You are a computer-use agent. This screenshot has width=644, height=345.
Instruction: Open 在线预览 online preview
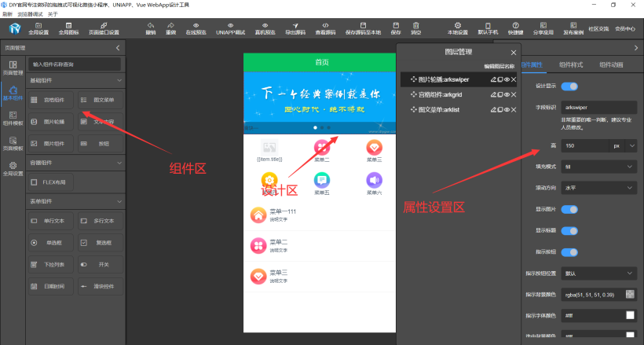[196, 28]
